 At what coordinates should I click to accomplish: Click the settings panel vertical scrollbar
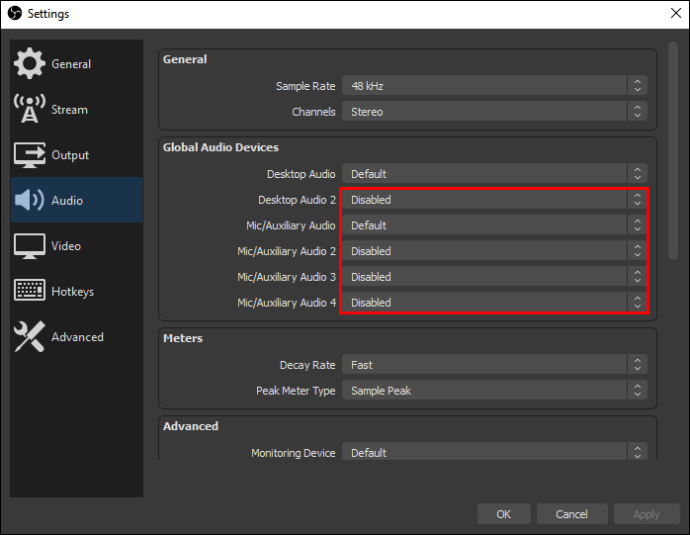pos(673,150)
